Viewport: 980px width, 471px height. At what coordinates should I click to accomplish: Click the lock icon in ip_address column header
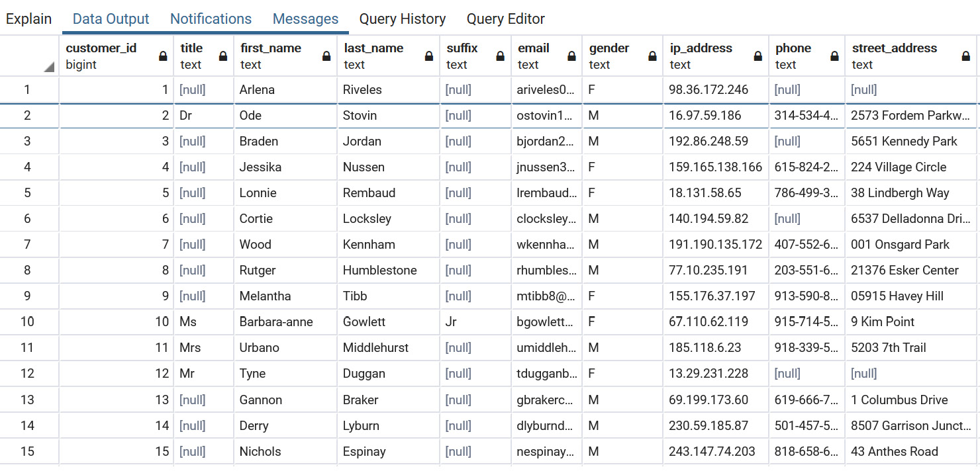758,56
